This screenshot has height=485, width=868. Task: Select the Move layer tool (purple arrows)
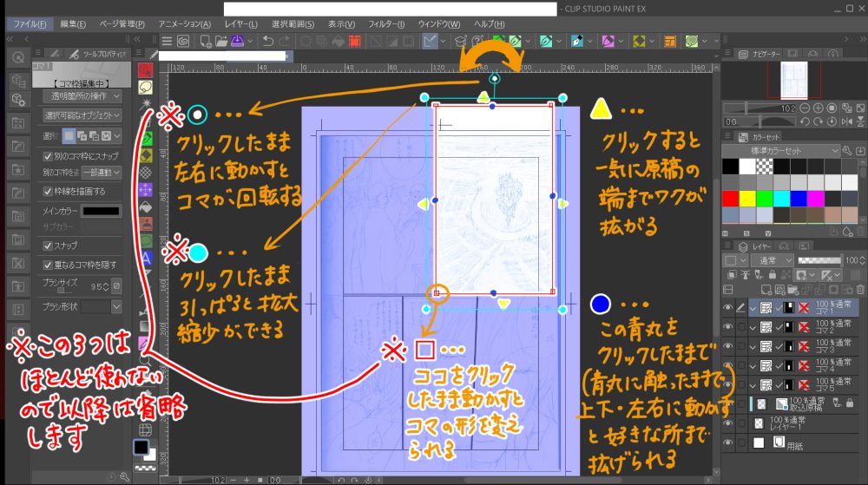coord(146,190)
